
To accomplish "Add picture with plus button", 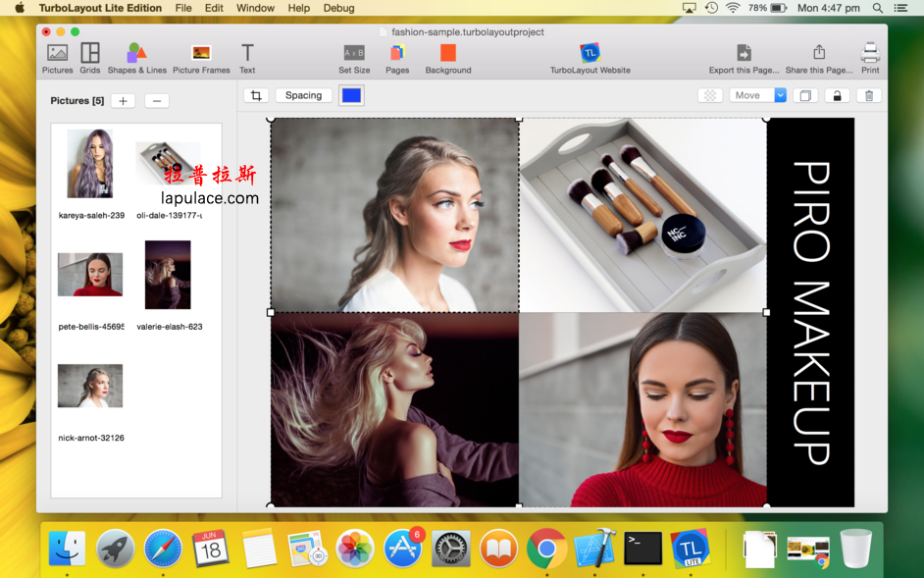I will (124, 101).
